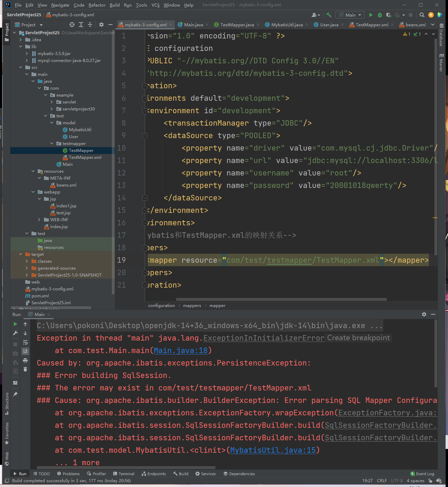This screenshot has height=487, width=448.
Task: Toggle read-only lock icon in status bar
Action: (430, 481)
